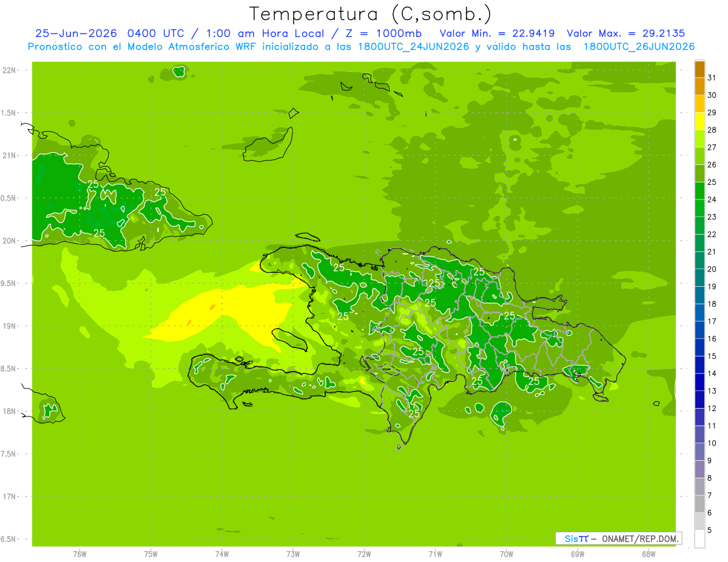Click the legend swatch between 24 and 25
728x562 pixels.
coord(700,191)
